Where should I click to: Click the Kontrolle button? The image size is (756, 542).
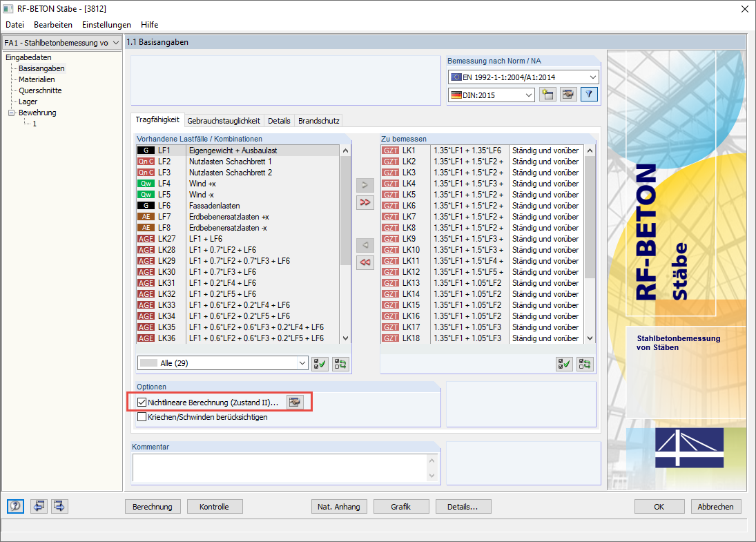pyautogui.click(x=214, y=507)
